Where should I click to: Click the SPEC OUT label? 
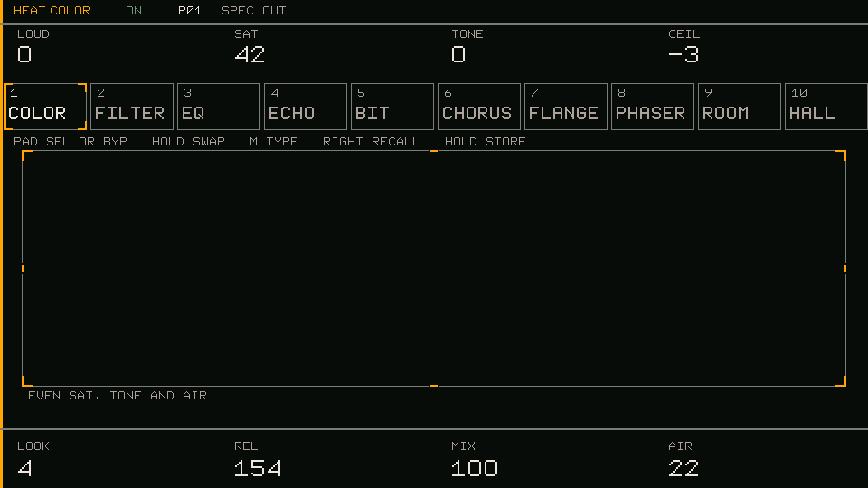(x=253, y=11)
